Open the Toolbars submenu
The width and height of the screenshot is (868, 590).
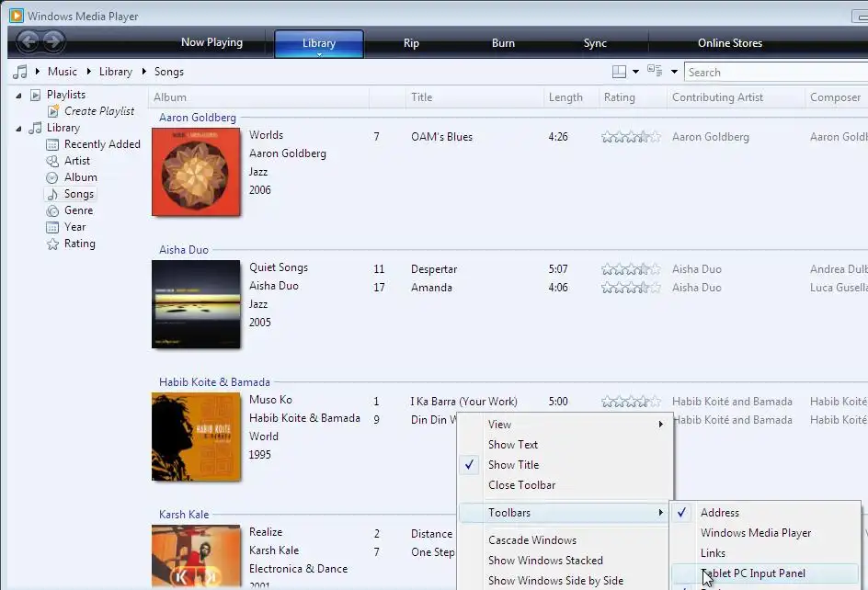565,513
